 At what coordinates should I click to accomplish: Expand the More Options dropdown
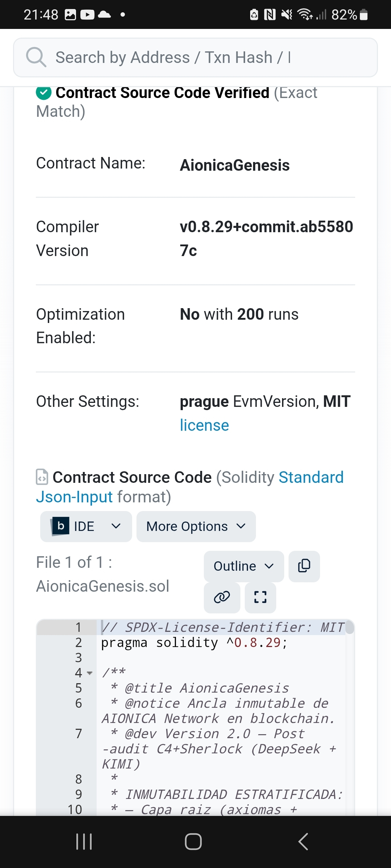tap(196, 527)
